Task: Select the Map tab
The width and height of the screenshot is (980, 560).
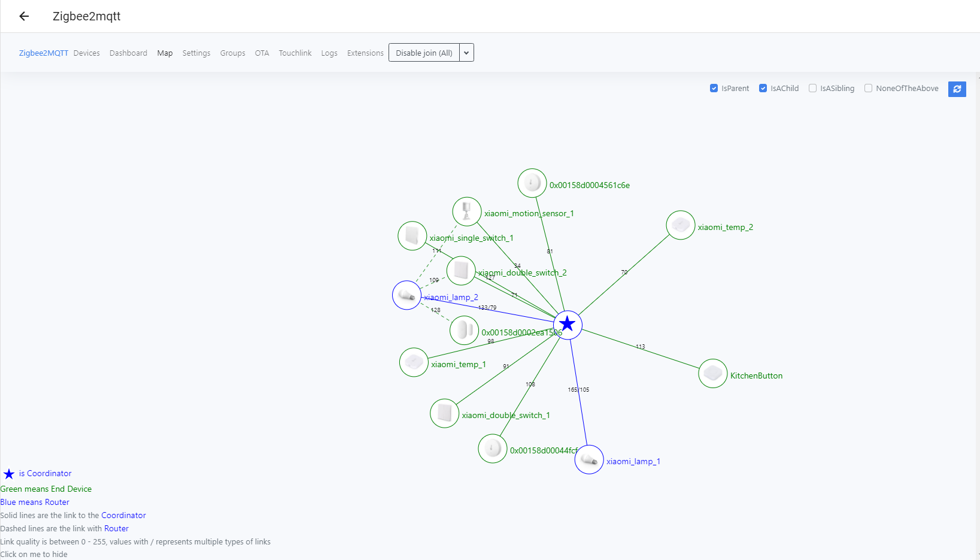Action: click(x=165, y=53)
